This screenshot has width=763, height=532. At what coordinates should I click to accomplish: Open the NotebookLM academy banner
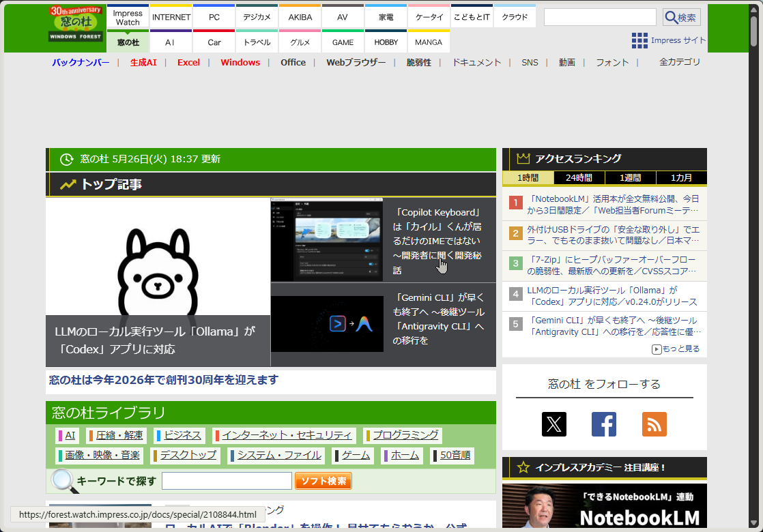[605, 505]
